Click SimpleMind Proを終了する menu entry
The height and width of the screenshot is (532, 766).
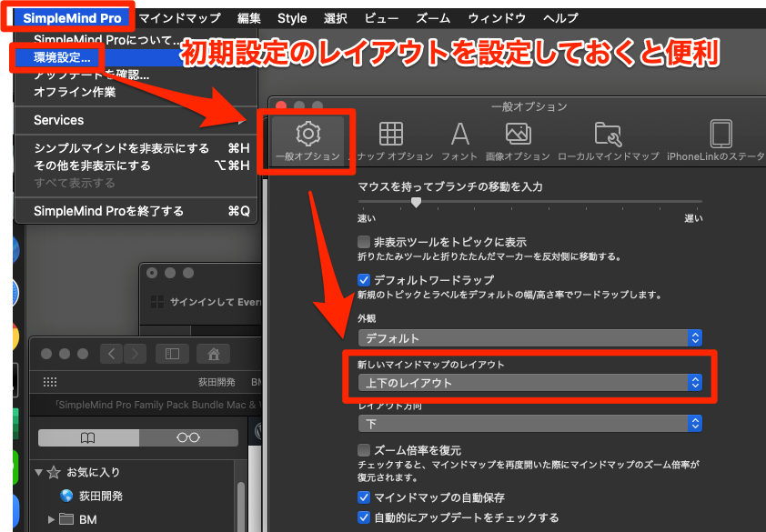point(108,211)
